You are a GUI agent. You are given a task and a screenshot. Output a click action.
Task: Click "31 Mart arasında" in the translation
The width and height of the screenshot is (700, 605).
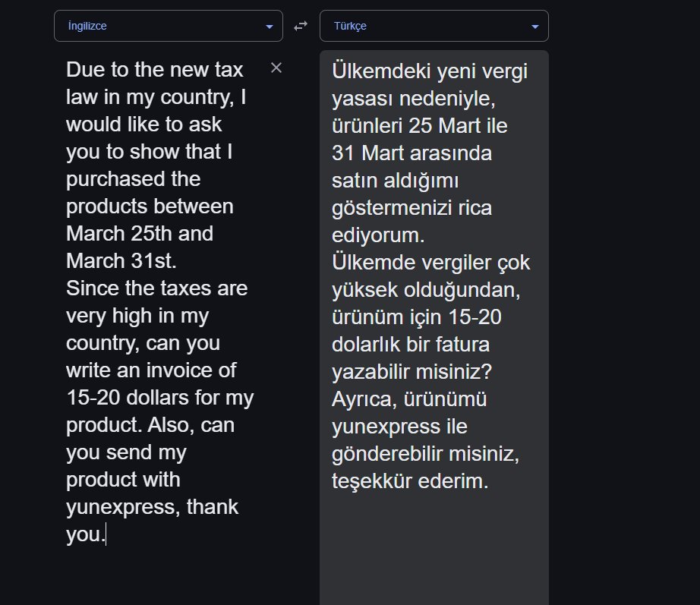click(x=411, y=153)
